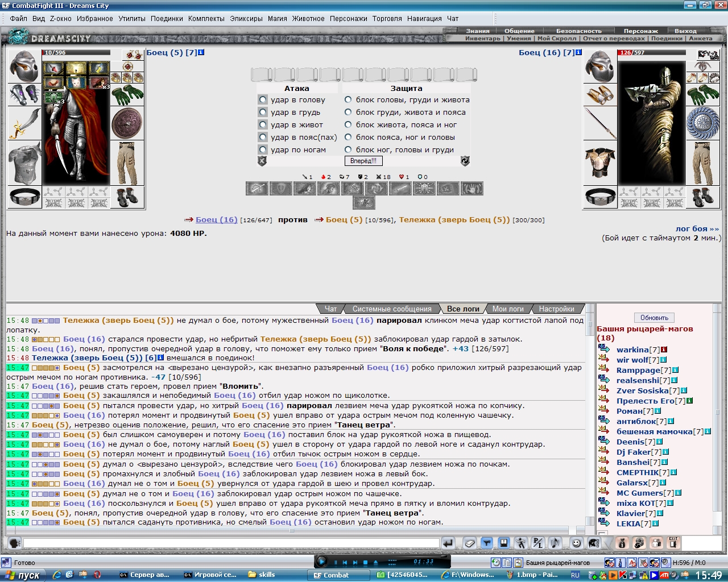Open info icon next to Ramppage[7]
Viewport: 728px width, 582px height.
675,370
